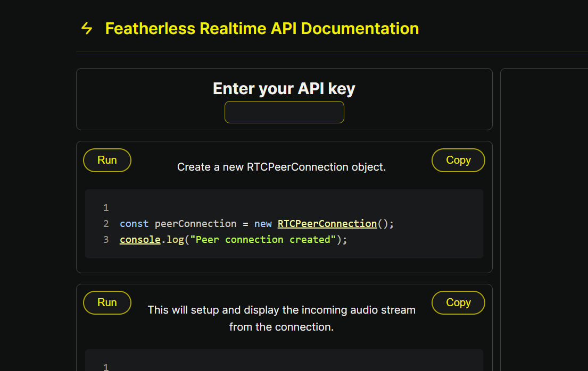Click the description Create a new RTCPeerConnection object
This screenshot has width=588, height=371.
point(281,166)
